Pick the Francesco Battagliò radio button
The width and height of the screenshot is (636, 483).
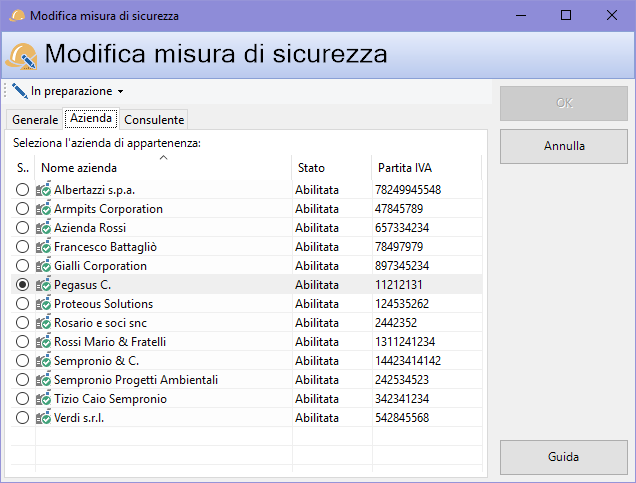(22, 247)
